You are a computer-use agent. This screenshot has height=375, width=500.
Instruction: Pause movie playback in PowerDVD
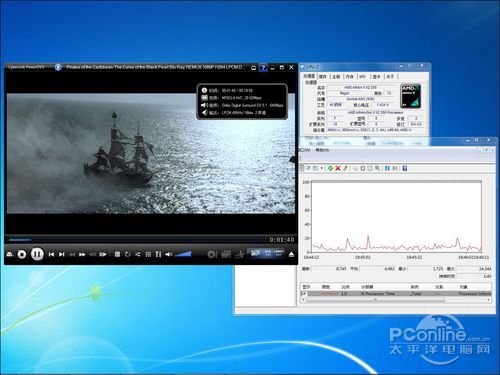[37, 254]
